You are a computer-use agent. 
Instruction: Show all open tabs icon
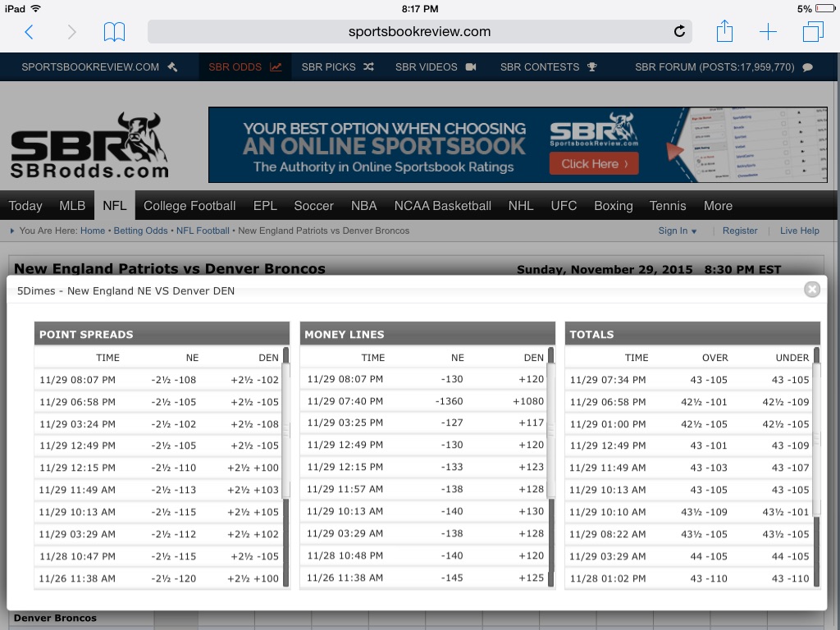813,32
